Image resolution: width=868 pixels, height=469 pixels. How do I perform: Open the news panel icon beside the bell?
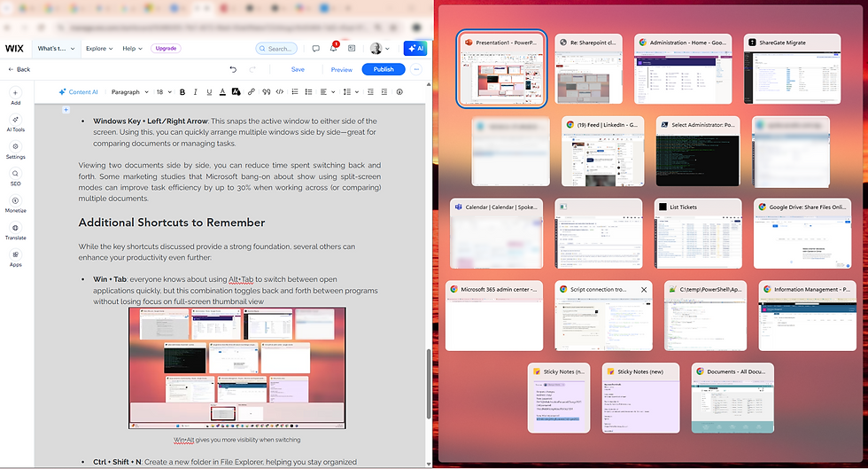tap(352, 49)
